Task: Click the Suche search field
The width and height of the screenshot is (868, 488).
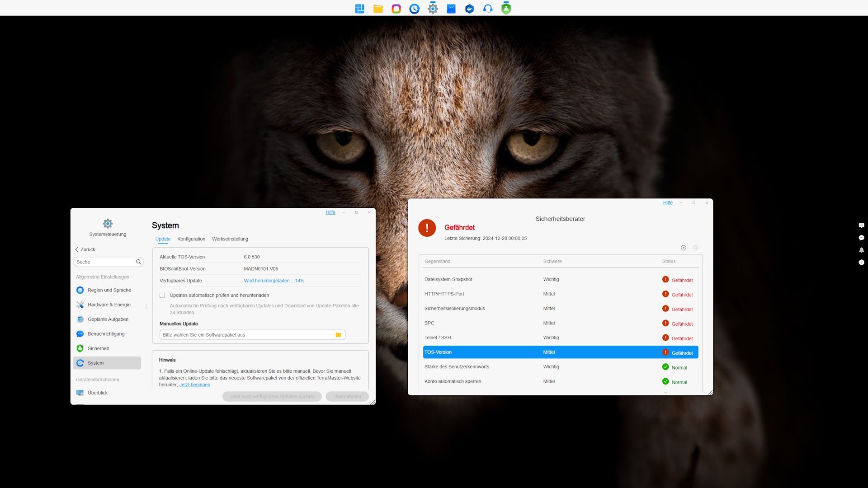Action: pos(105,262)
